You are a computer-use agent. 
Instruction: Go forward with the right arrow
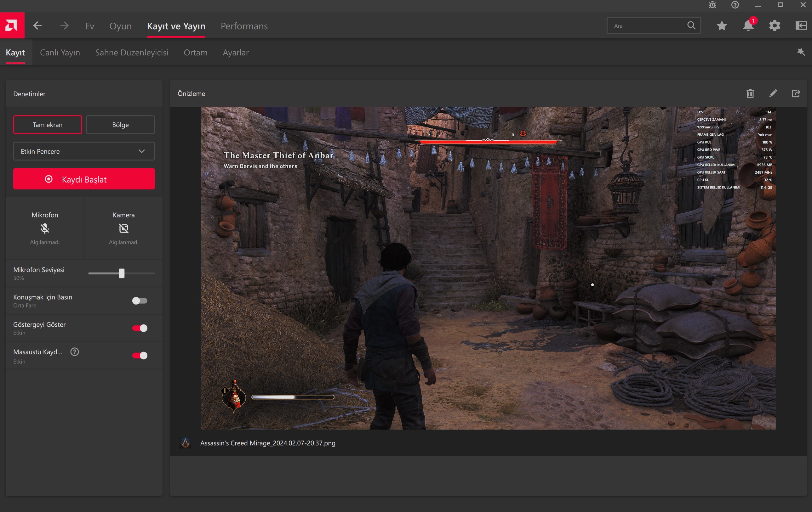point(64,25)
